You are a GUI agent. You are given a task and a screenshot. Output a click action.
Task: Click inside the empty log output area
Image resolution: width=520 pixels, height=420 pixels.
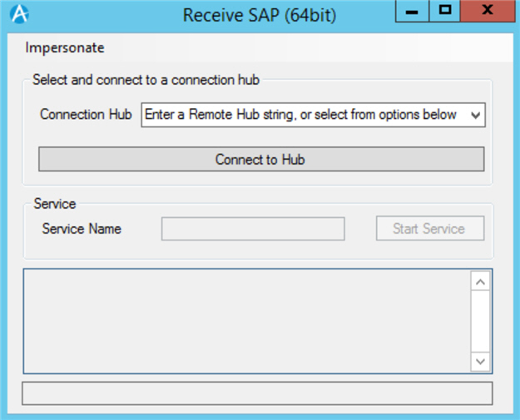pyautogui.click(x=247, y=321)
